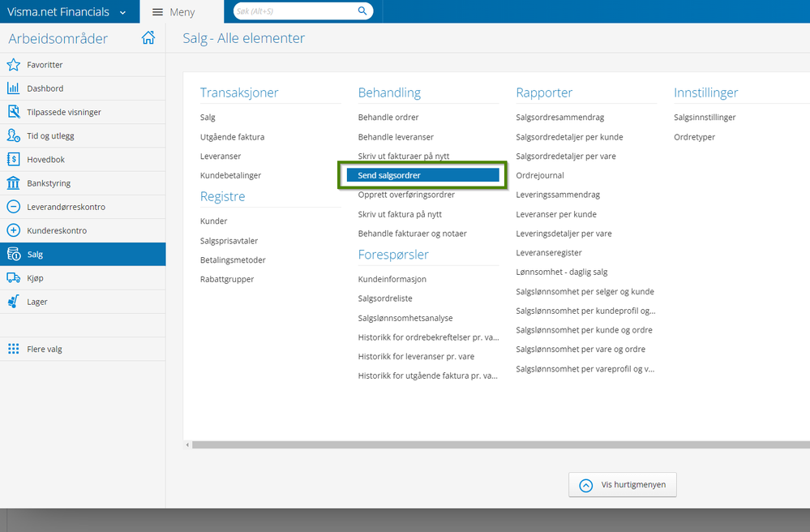Click the Kundereskontro plus-circle icon

(14, 230)
